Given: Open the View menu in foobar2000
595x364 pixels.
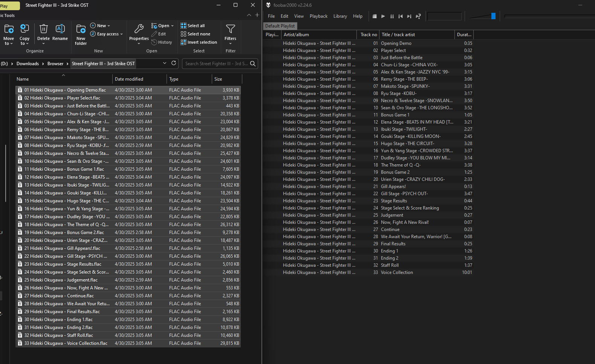Looking at the screenshot, I should pyautogui.click(x=299, y=16).
